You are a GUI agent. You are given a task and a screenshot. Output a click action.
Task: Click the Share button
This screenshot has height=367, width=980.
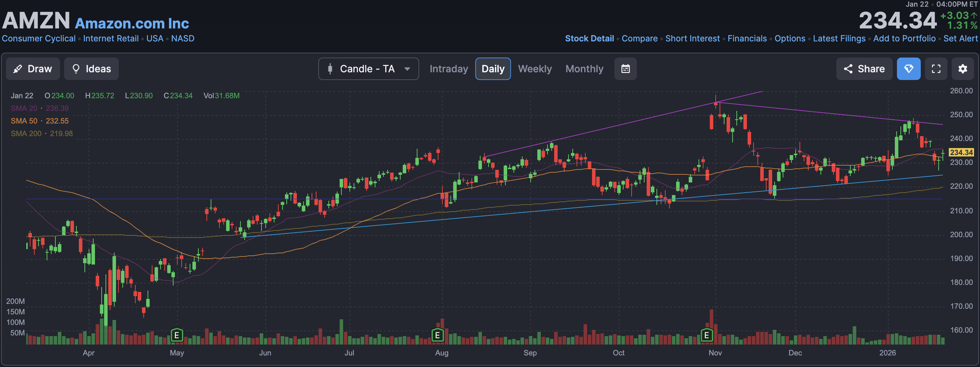tap(864, 68)
